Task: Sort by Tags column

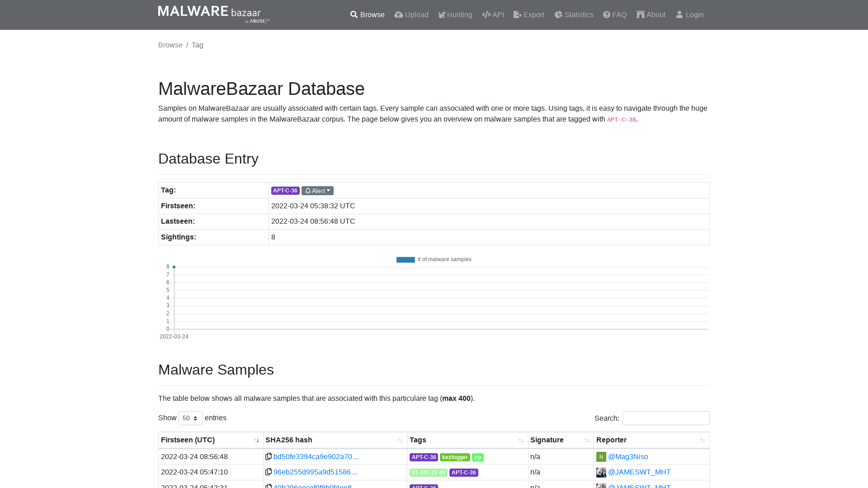Action: tap(467, 440)
